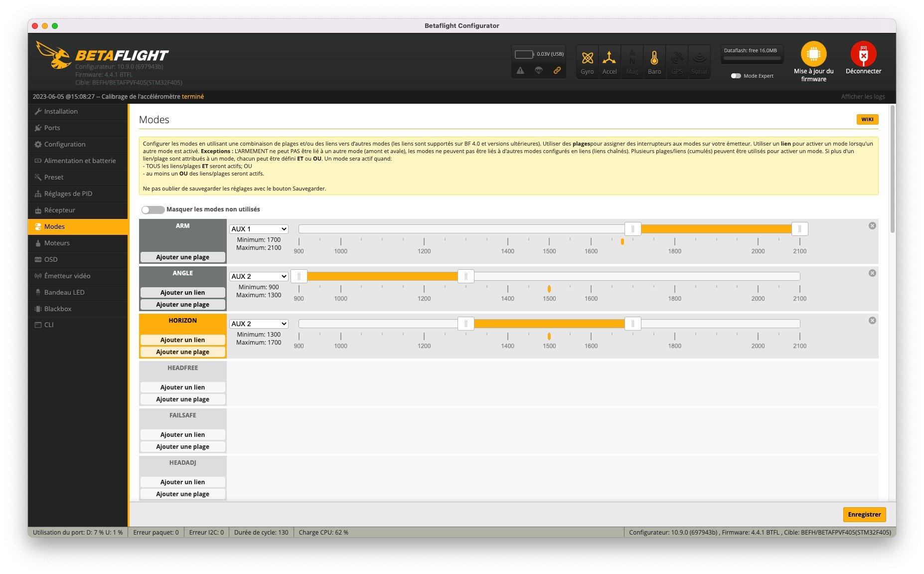
Task: Click the link status chain icon
Action: point(557,70)
